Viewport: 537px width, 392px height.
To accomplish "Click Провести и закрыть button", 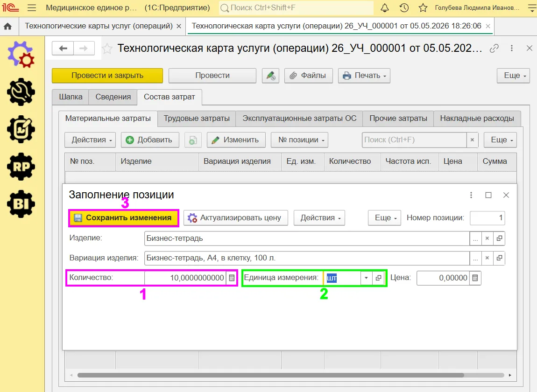I will (107, 75).
